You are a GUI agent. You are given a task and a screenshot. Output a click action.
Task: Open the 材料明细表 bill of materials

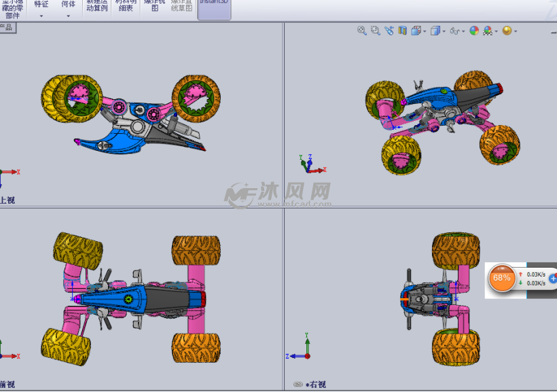pyautogui.click(x=126, y=5)
